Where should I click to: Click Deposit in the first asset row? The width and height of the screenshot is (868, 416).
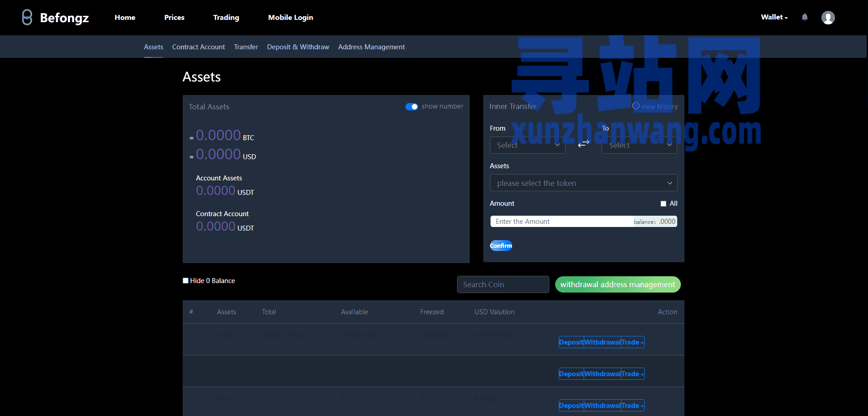click(571, 342)
